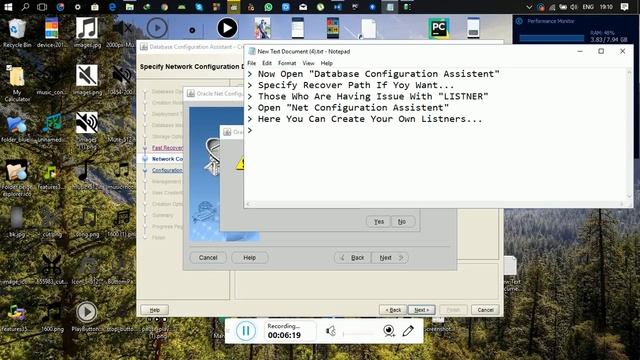Click Back in Oracle Net Configuration Assistant

[353, 258]
